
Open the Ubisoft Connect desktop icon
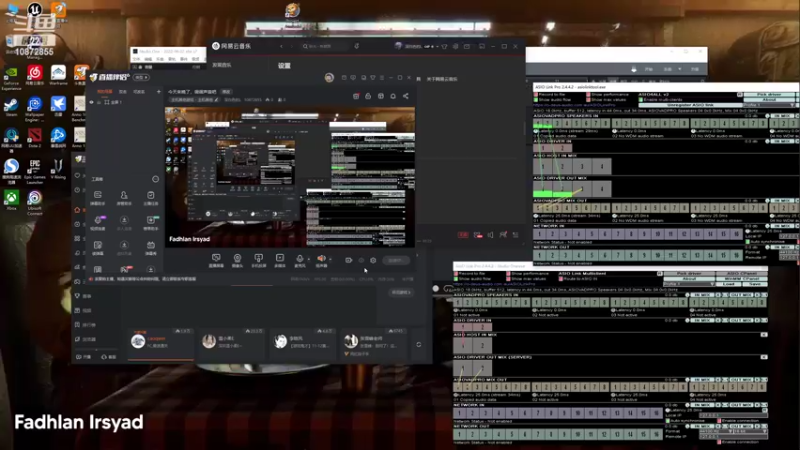(x=35, y=203)
